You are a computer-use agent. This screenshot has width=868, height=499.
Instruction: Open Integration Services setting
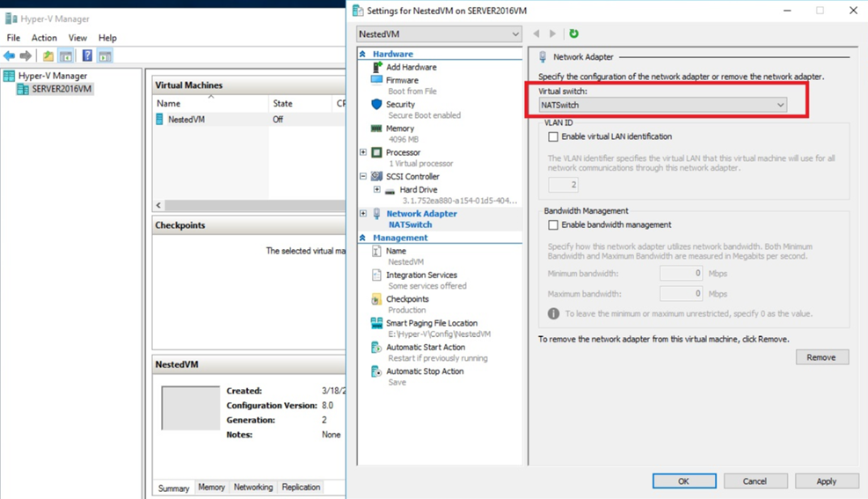[421, 275]
